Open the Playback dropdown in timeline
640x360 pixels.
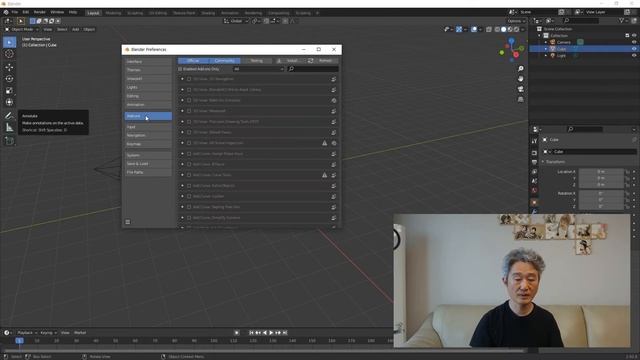(x=27, y=333)
